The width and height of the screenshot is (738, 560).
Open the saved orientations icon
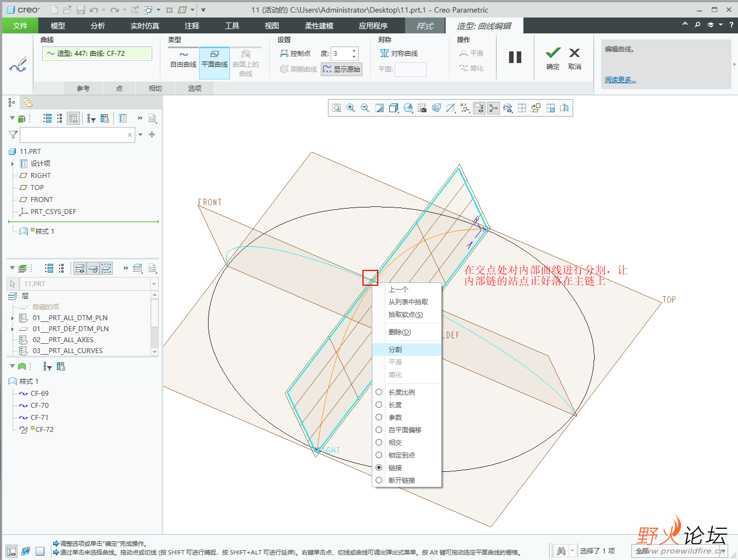click(408, 108)
